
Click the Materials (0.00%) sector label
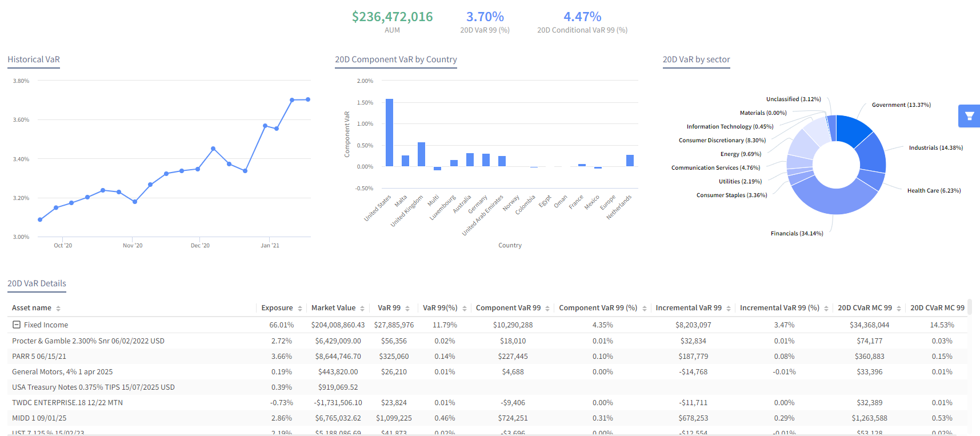click(x=763, y=113)
